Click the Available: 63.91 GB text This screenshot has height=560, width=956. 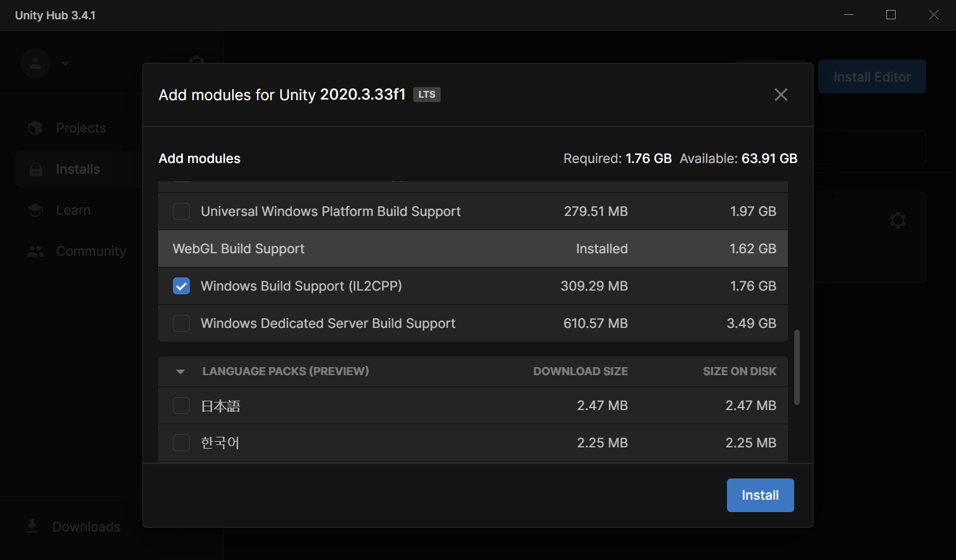point(738,159)
